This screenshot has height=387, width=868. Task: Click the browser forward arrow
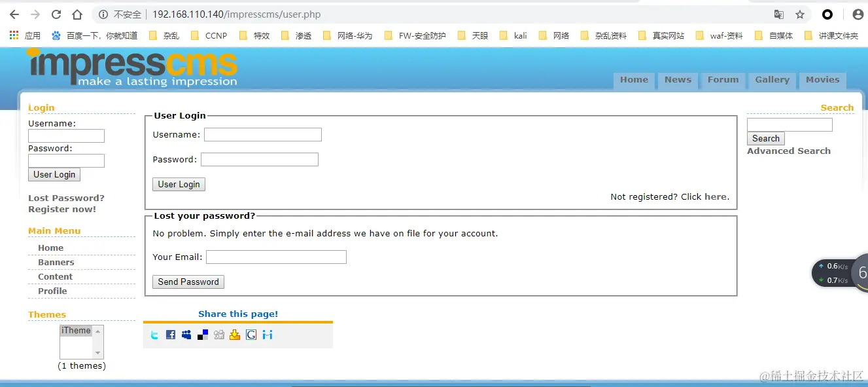pos(35,14)
